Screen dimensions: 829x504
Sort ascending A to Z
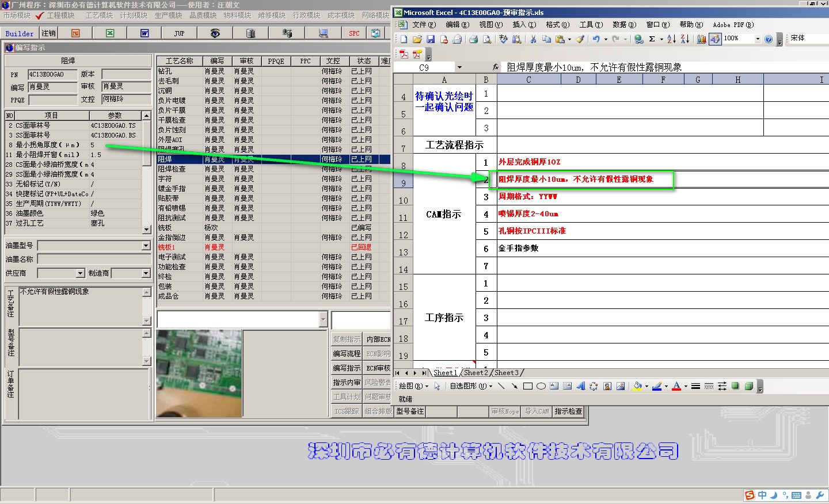coord(671,39)
